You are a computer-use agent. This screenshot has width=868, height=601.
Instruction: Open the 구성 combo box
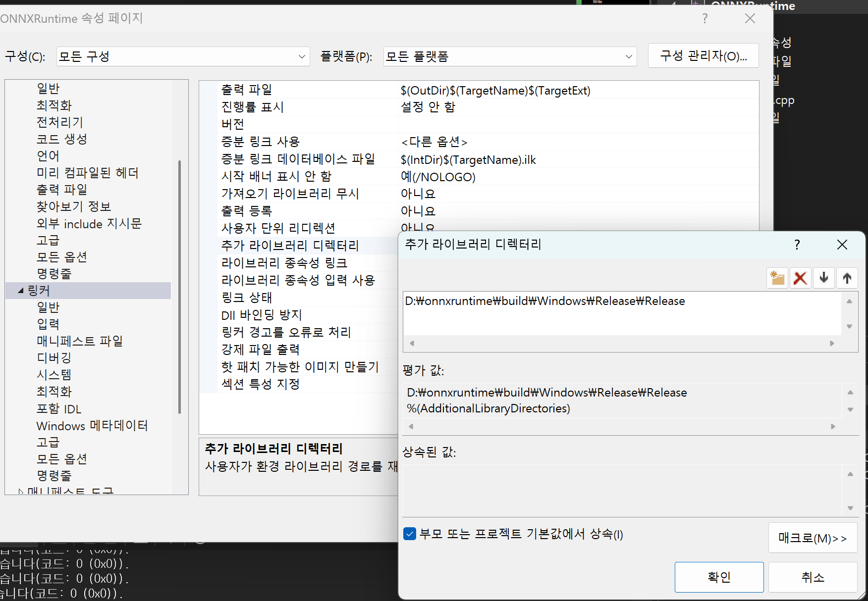[x=183, y=56]
